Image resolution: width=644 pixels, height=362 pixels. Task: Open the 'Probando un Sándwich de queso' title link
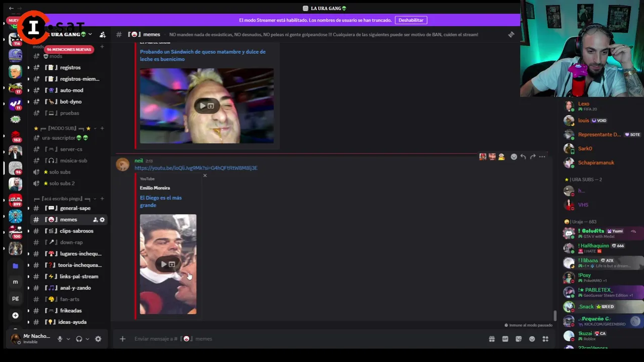[203, 55]
